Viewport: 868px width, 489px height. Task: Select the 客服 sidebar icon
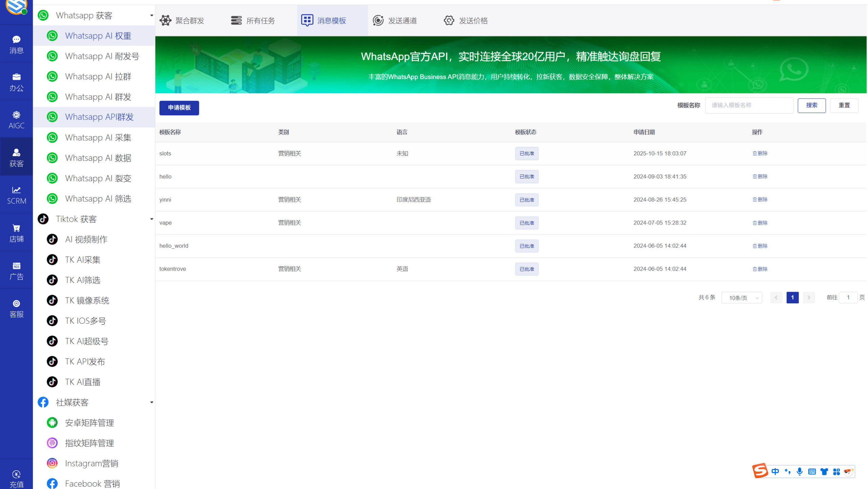[x=16, y=308]
